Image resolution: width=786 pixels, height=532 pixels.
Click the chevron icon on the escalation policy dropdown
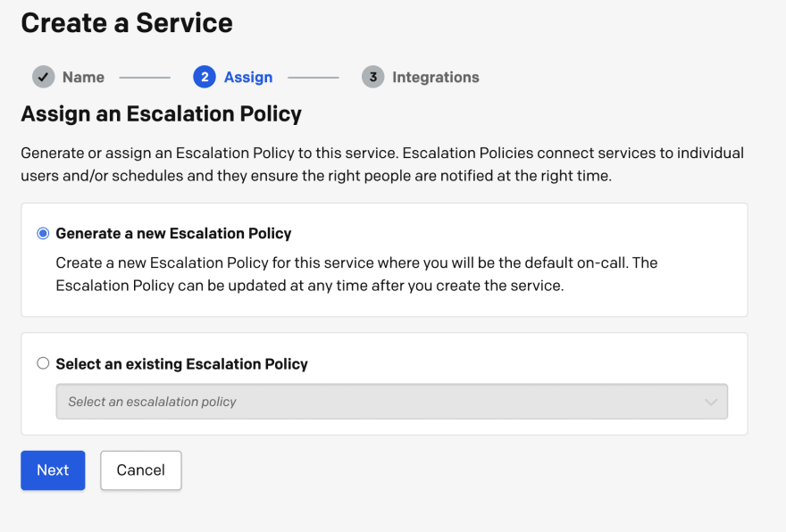click(x=712, y=402)
